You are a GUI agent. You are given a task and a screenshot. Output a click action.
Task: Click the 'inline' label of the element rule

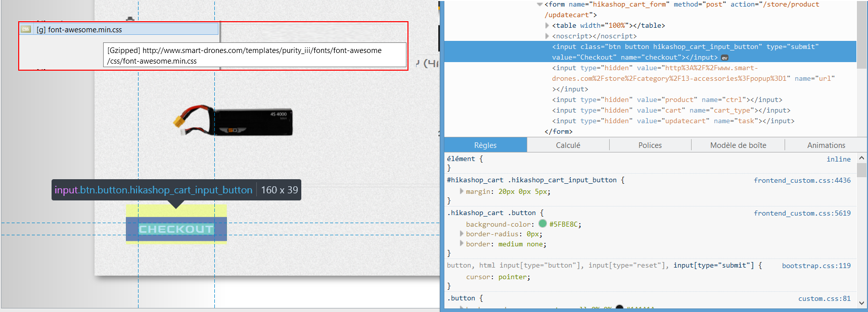pos(839,159)
